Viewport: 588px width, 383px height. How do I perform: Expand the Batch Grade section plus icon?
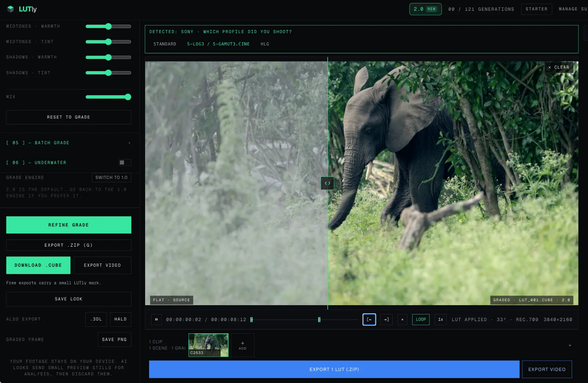[130, 143]
